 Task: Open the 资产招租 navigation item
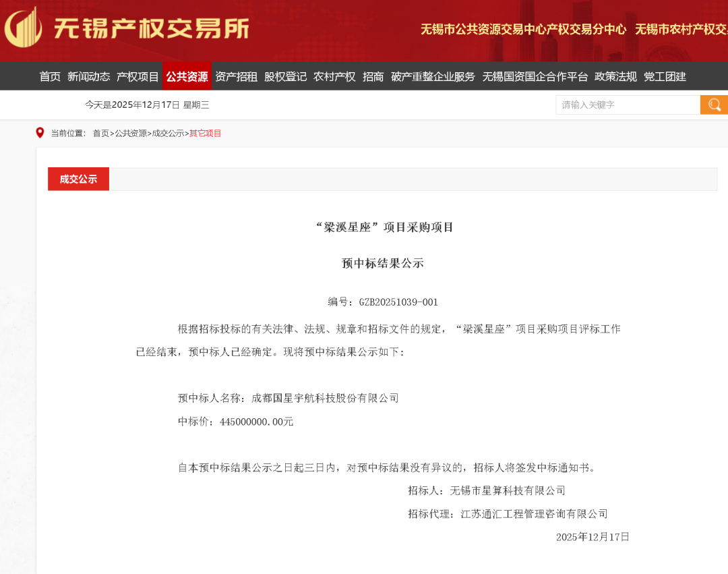click(x=236, y=76)
